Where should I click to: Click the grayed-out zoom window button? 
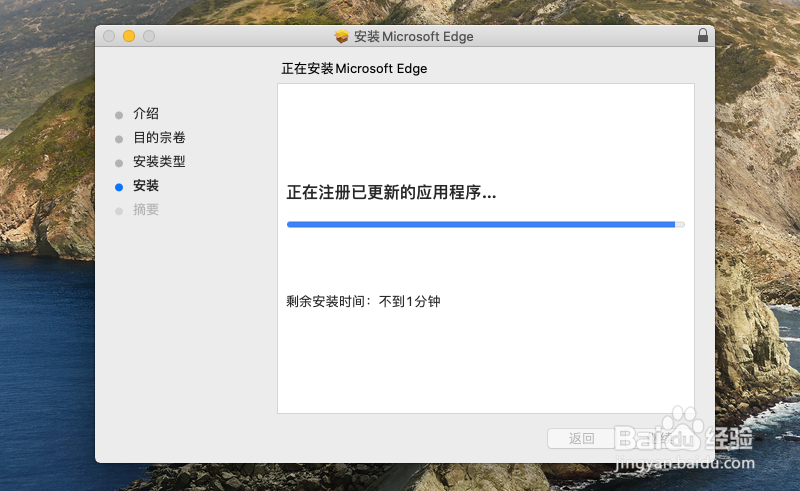[x=149, y=36]
